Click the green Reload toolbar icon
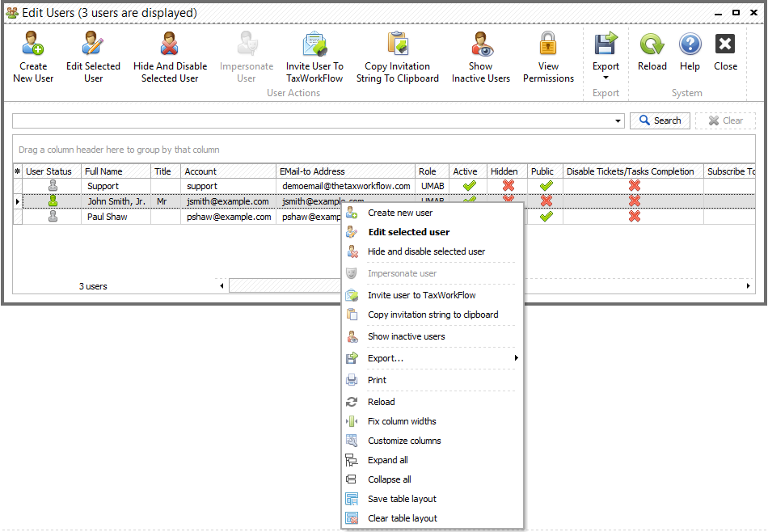This screenshot has height=532, width=768. coord(652,44)
